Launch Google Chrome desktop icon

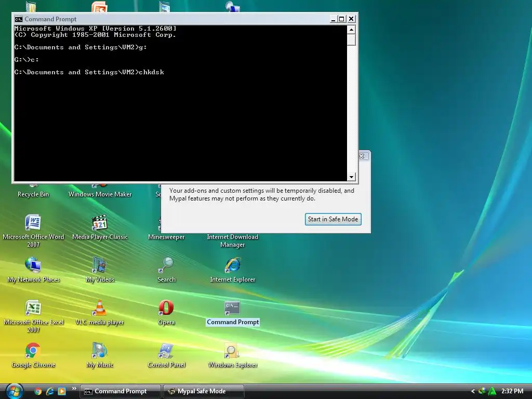[33, 351]
